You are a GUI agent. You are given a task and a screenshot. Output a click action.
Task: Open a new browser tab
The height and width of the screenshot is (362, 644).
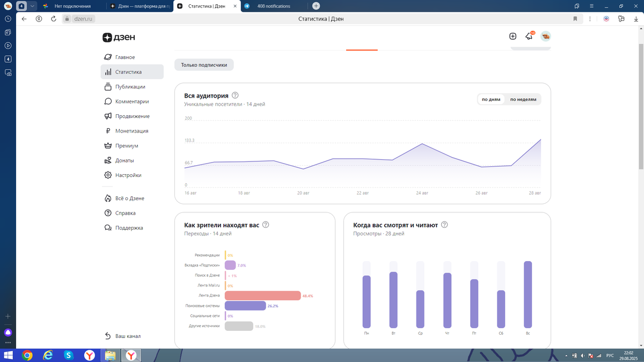pyautogui.click(x=316, y=6)
